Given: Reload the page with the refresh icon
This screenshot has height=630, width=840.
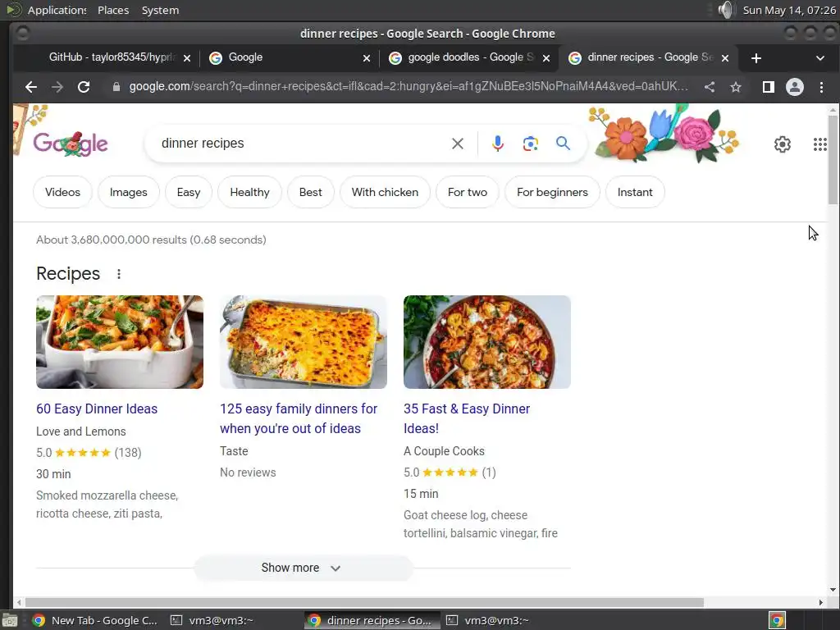Looking at the screenshot, I should pyautogui.click(x=84, y=87).
